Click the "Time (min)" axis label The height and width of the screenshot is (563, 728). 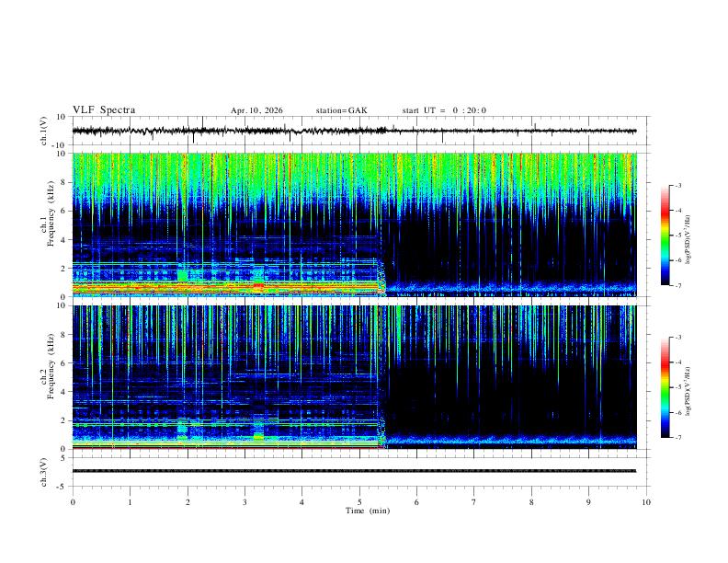(x=368, y=511)
